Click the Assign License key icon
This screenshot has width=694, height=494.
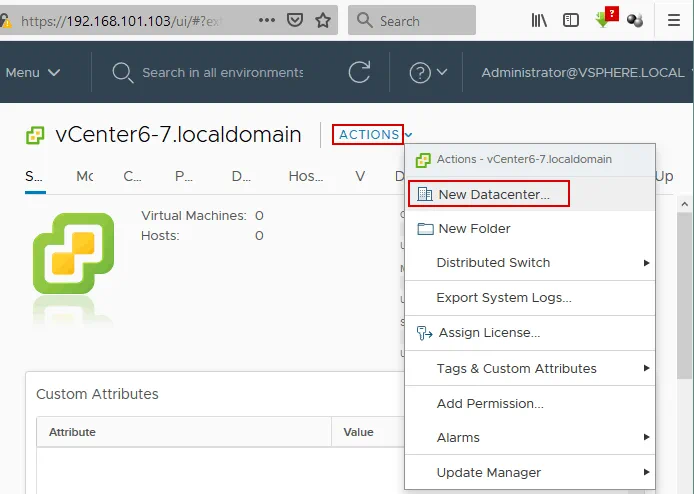pos(424,333)
